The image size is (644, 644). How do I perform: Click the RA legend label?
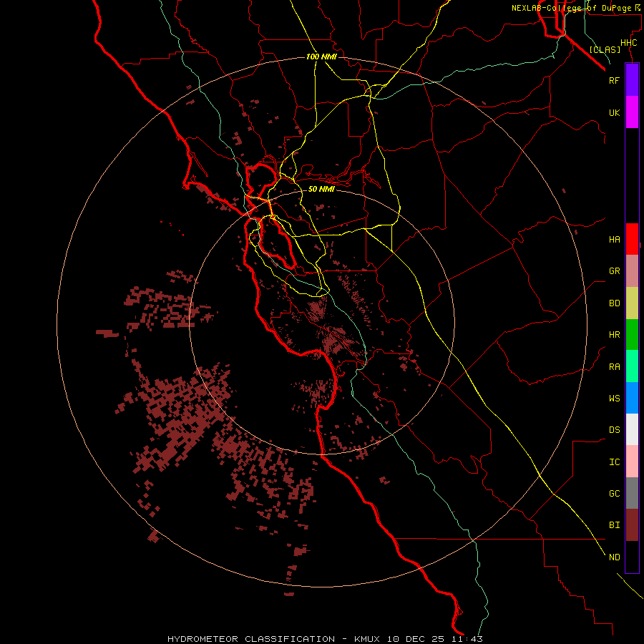[x=614, y=367]
